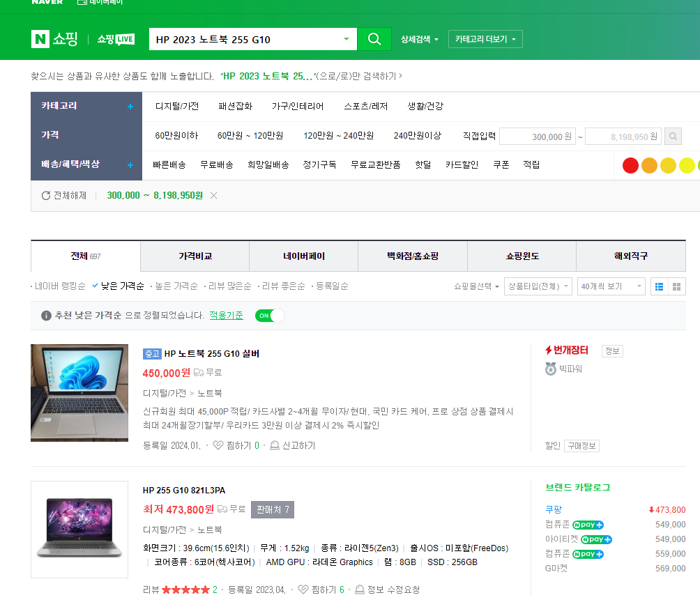Select the red color filter swatch
Screen dimensions: 700x609
(630, 165)
